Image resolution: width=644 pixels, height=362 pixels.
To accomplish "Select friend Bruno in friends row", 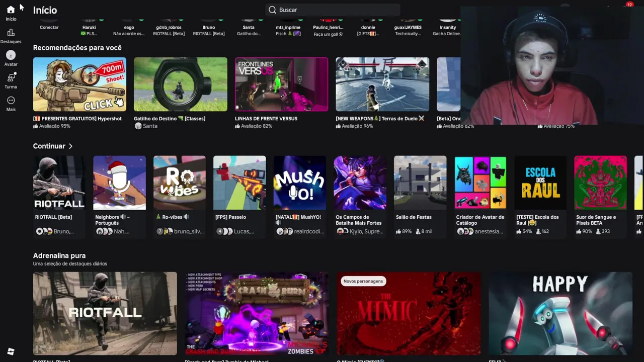I will click(x=209, y=28).
